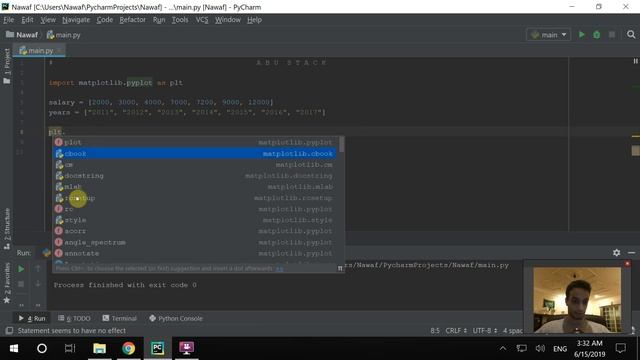The width and height of the screenshot is (640, 360).
Task: Choose cm from the completion list
Action: point(195,164)
